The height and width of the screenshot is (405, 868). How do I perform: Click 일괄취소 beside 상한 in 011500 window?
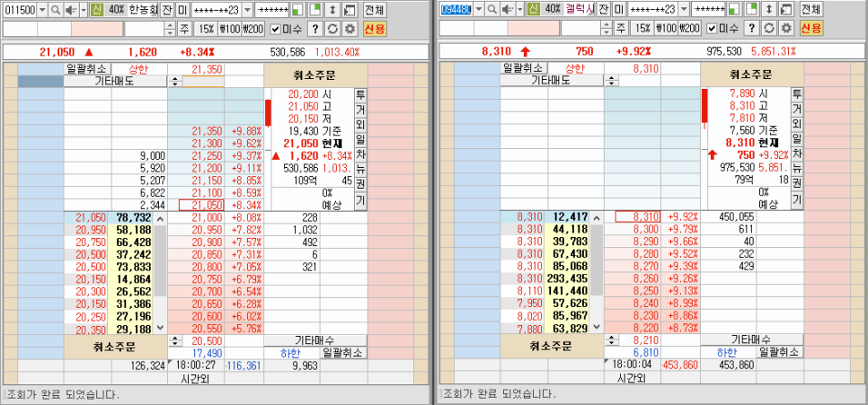(87, 68)
